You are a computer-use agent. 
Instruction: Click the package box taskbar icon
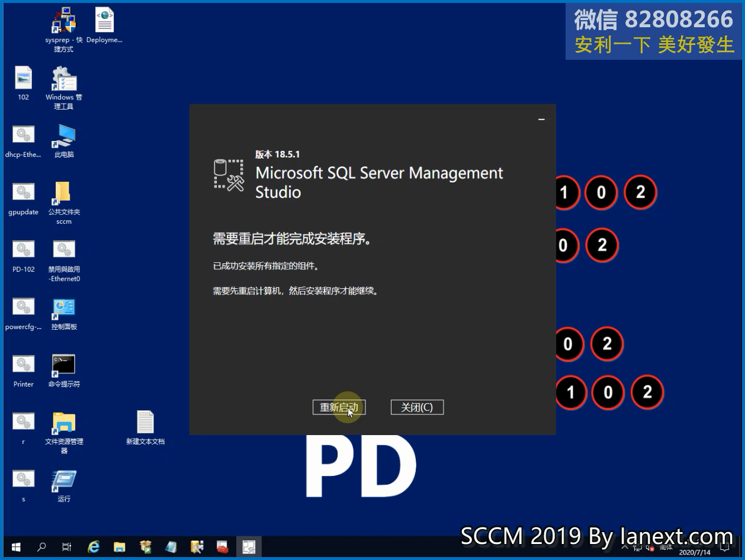click(146, 547)
